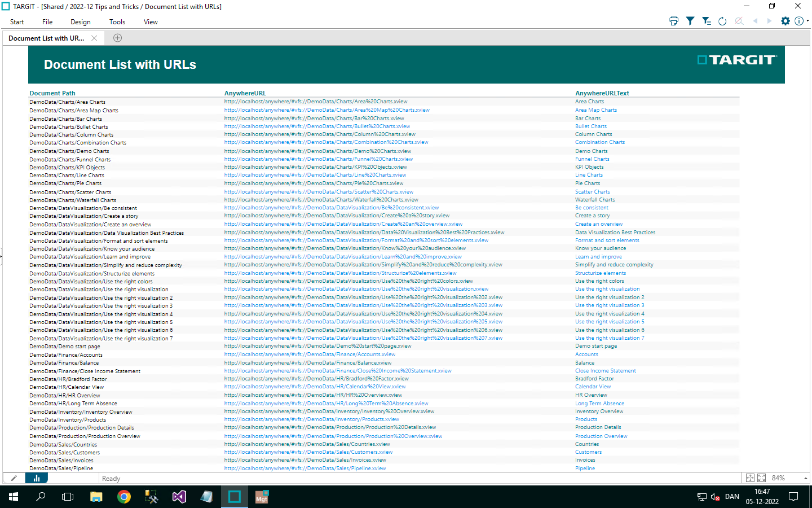
Task: Open the Funnel Charts xview URL
Action: point(319,159)
